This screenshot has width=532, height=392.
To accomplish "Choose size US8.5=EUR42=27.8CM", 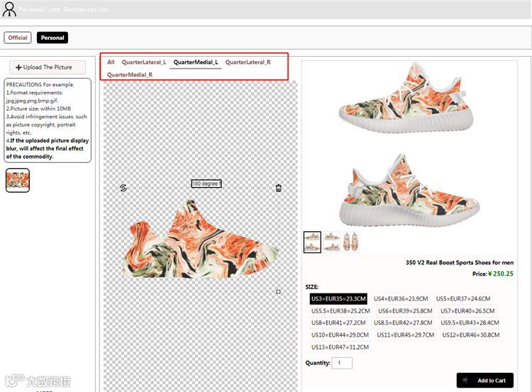I will coord(403,323).
